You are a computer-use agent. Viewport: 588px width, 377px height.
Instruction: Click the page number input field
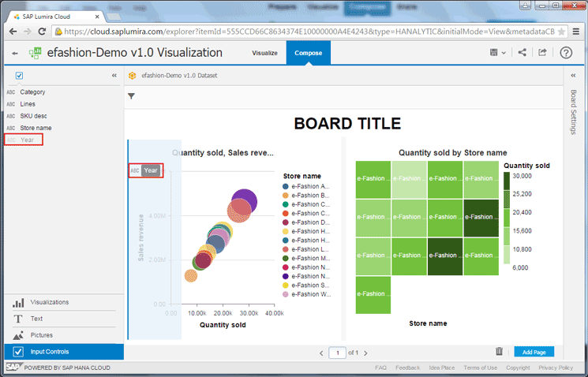[x=337, y=353]
